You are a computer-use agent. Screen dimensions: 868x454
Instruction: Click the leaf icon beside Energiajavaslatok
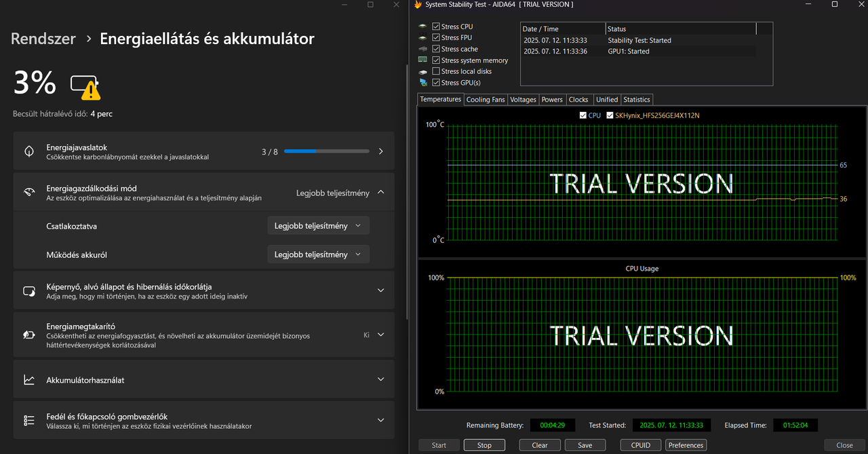29,151
